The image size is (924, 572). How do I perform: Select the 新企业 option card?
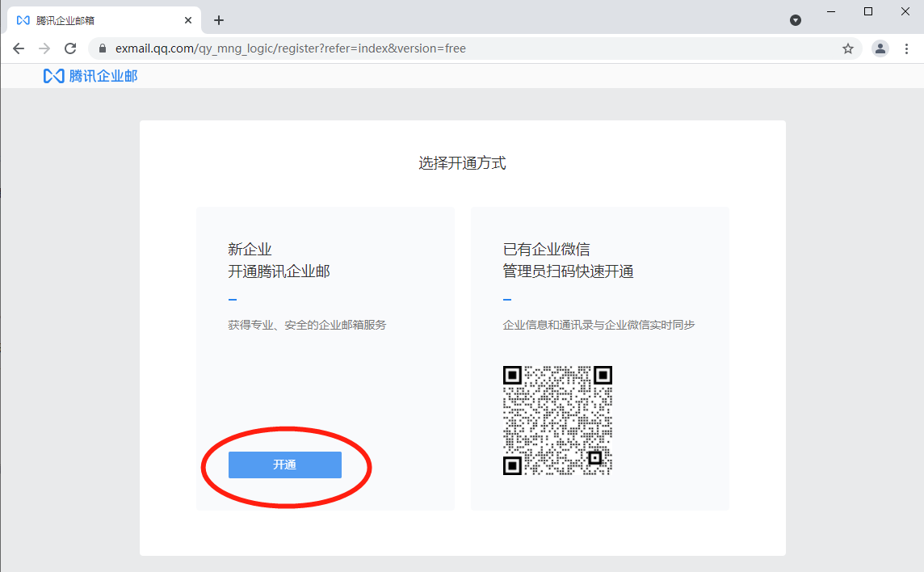pos(325,358)
